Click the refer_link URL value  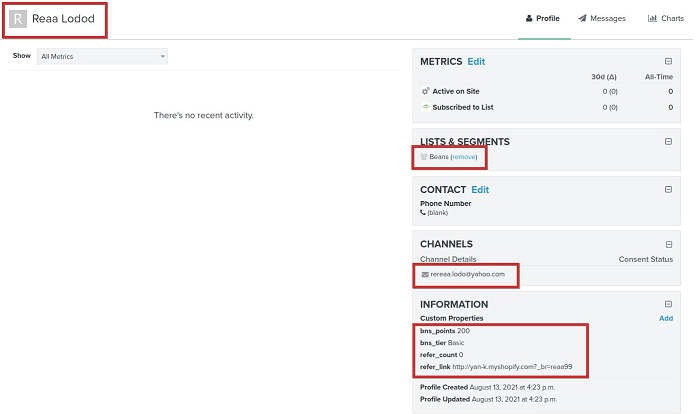[512, 367]
